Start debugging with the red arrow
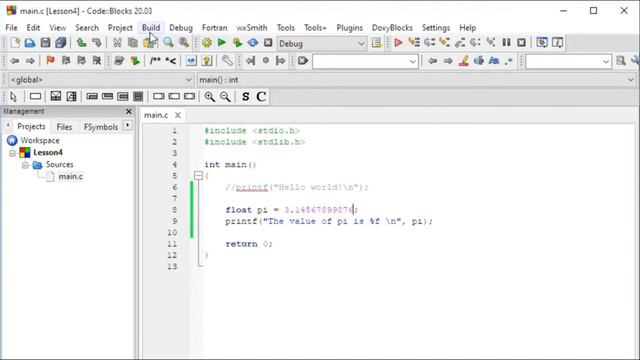This screenshot has width=640, height=360. click(398, 43)
